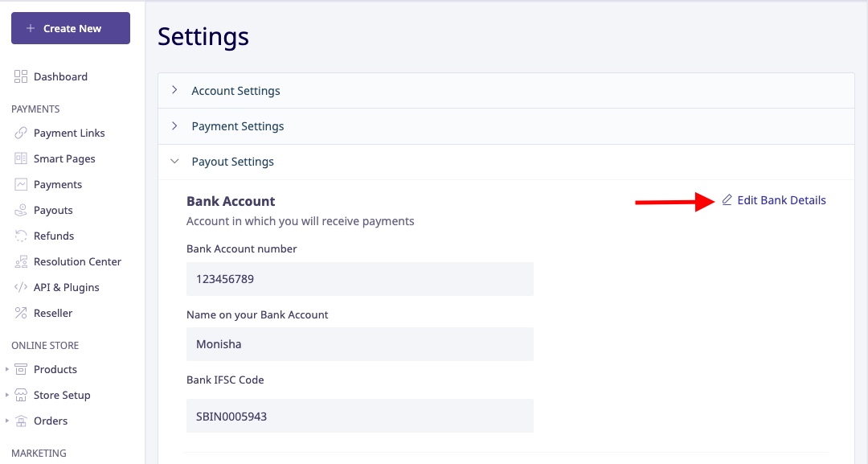Click the MARKETING section label
The height and width of the screenshot is (464, 868).
[39, 453]
